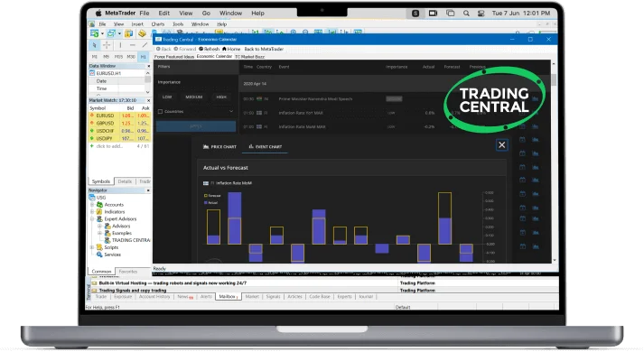Viewport: 644px width, 352px height.
Task: Open the Charts menu
Action: coord(158,24)
